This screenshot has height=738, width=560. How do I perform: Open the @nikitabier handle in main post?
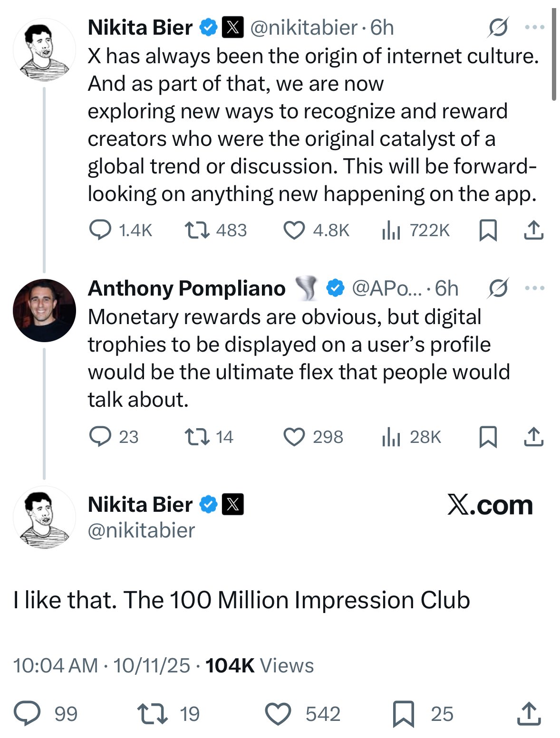tap(142, 530)
